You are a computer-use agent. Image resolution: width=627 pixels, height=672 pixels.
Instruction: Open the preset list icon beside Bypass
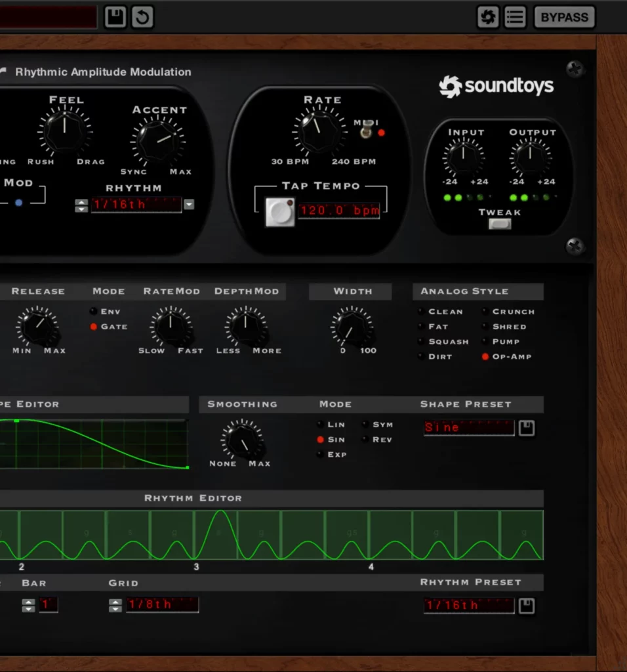pyautogui.click(x=516, y=17)
